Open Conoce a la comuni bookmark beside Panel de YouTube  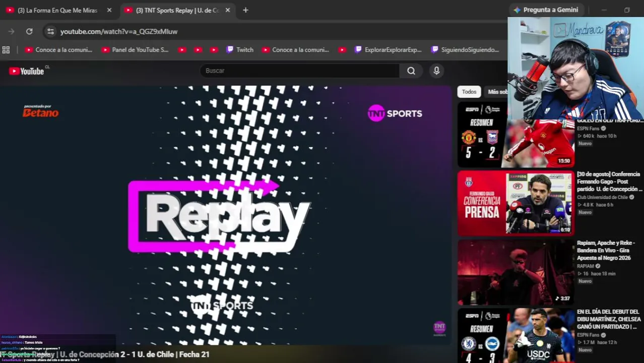pos(58,50)
